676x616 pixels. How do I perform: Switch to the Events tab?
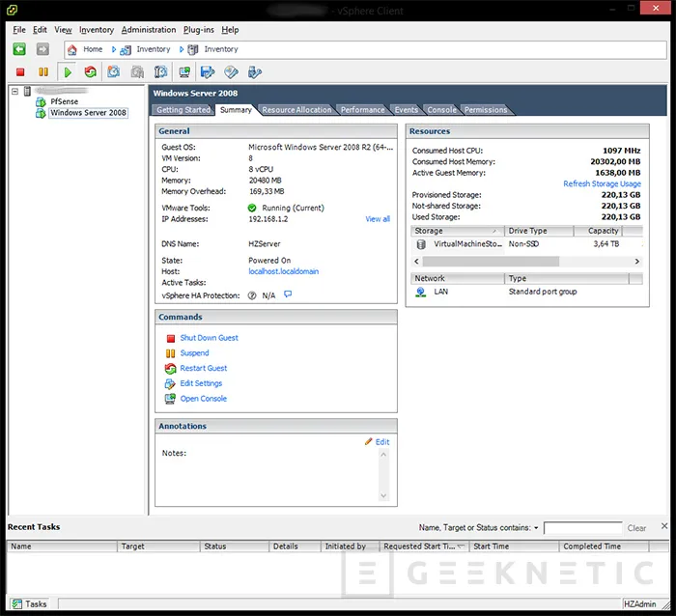[407, 110]
